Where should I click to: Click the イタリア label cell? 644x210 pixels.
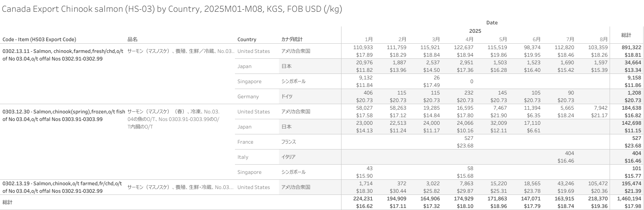click(288, 157)
